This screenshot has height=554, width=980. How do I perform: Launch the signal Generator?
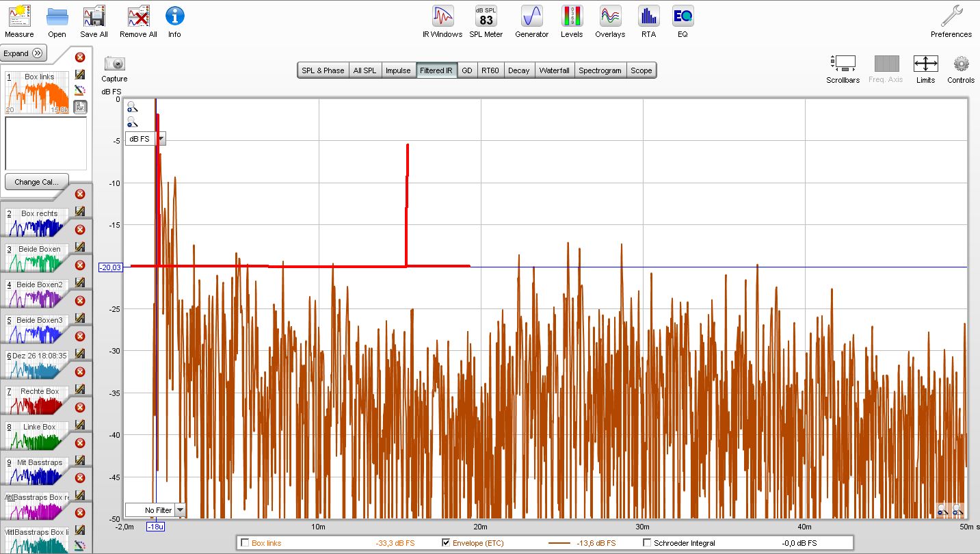pos(531,21)
